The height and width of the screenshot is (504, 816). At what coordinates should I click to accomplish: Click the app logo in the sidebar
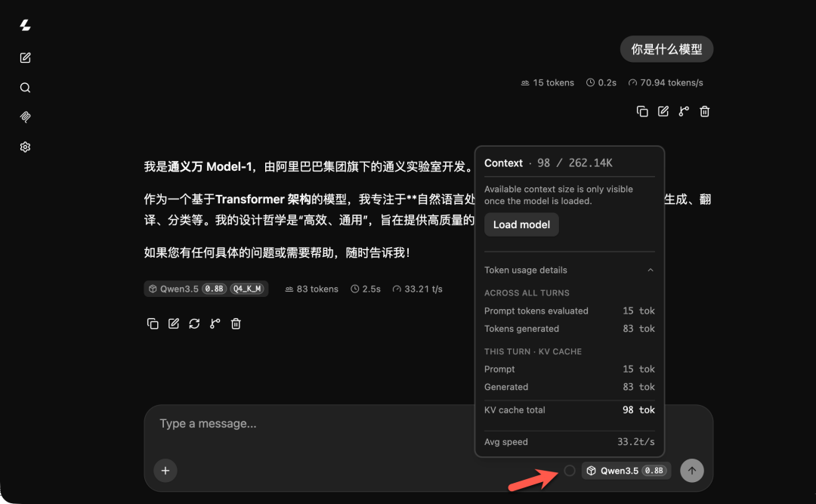click(25, 25)
